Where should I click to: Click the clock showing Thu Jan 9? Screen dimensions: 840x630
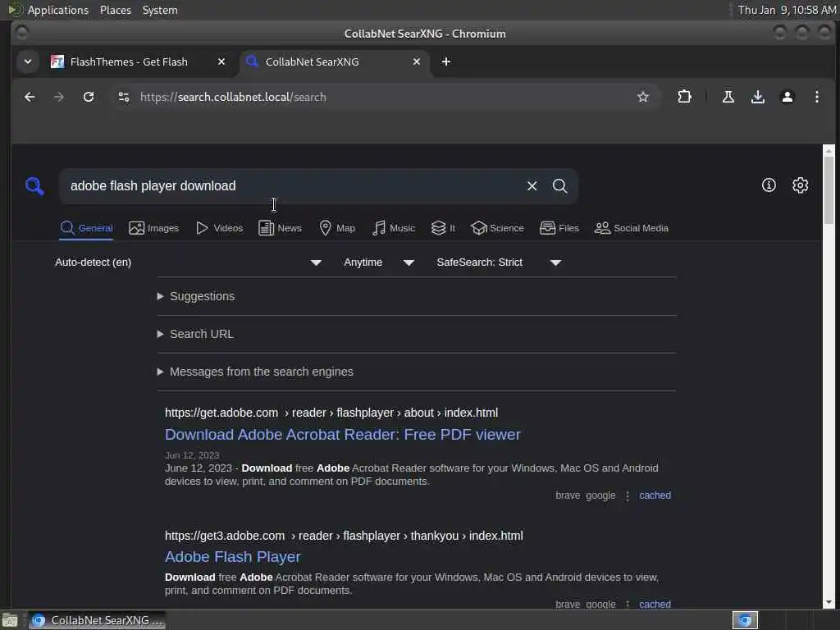point(787,10)
